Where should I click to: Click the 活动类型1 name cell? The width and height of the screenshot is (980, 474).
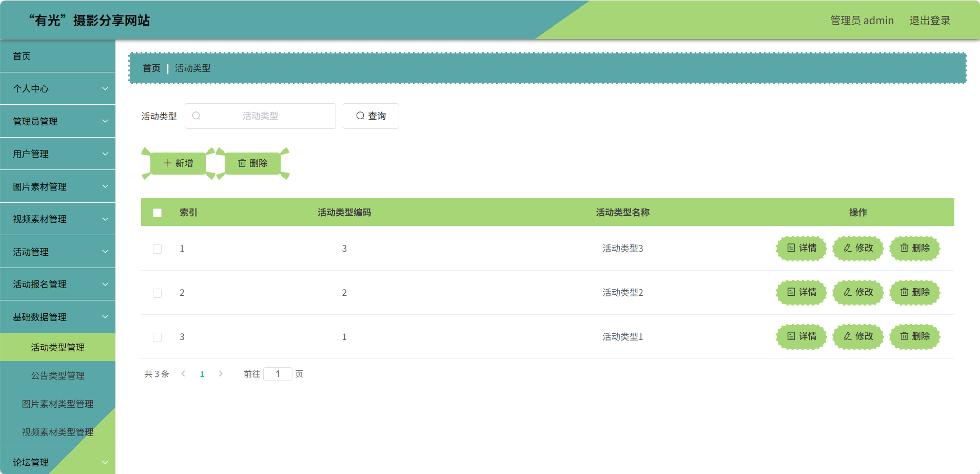(x=623, y=337)
